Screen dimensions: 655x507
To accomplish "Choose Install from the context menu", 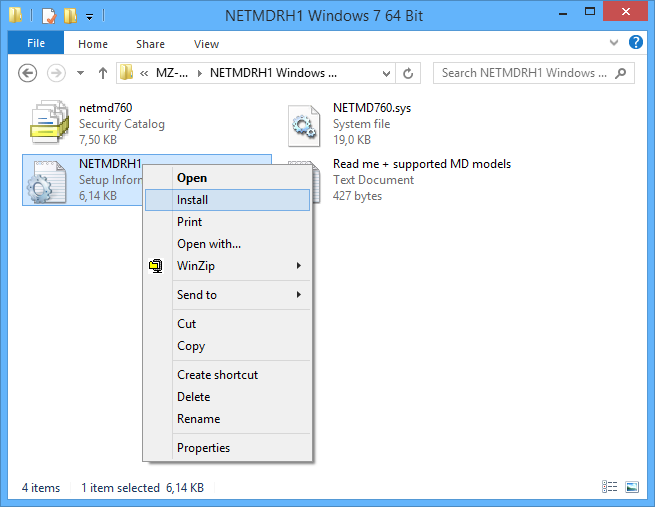I will click(x=192, y=200).
